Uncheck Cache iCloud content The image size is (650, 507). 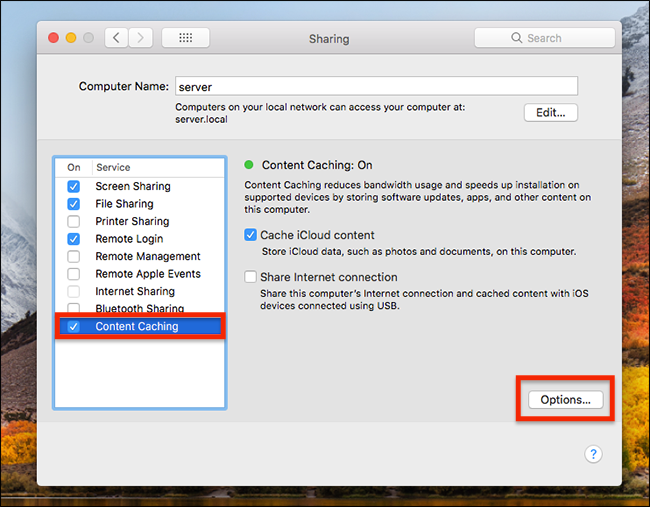[250, 235]
